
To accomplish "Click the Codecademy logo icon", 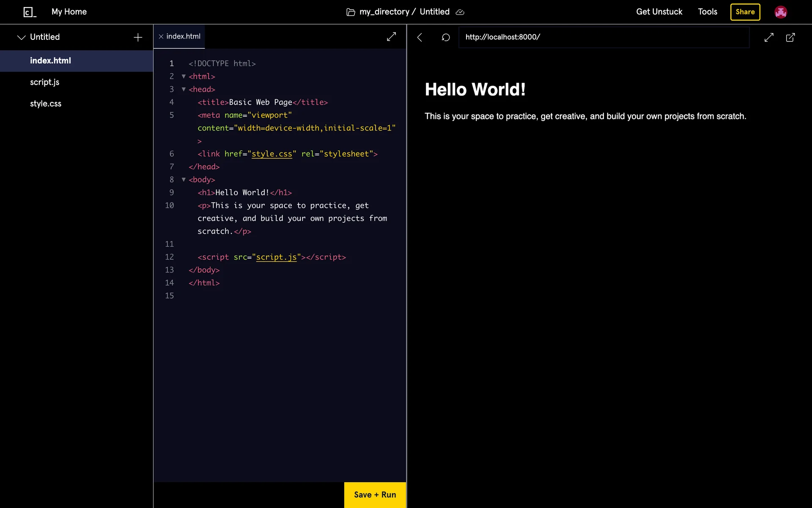I will (29, 12).
